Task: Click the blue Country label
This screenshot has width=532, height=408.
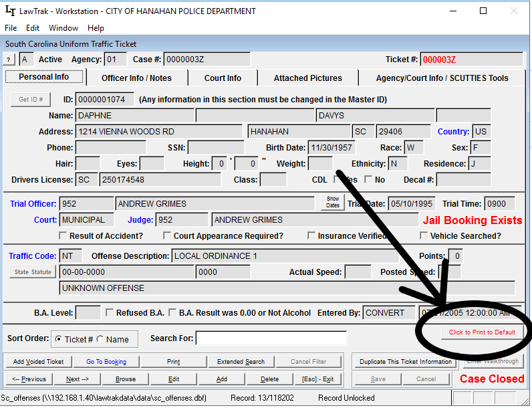Action: (x=453, y=132)
